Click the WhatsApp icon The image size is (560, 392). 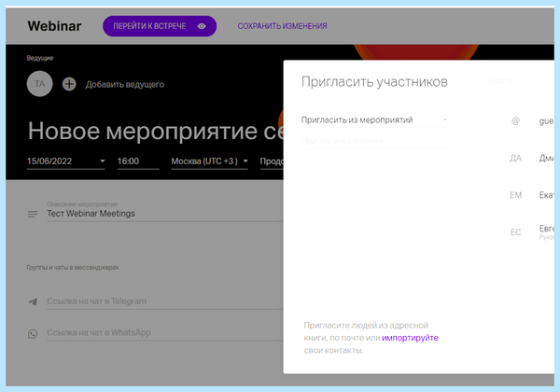coord(33,334)
